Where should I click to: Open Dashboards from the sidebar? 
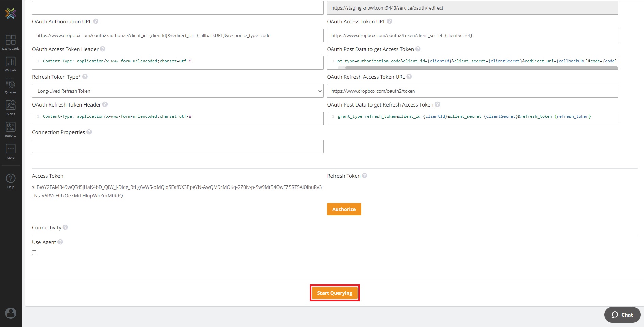[11, 42]
